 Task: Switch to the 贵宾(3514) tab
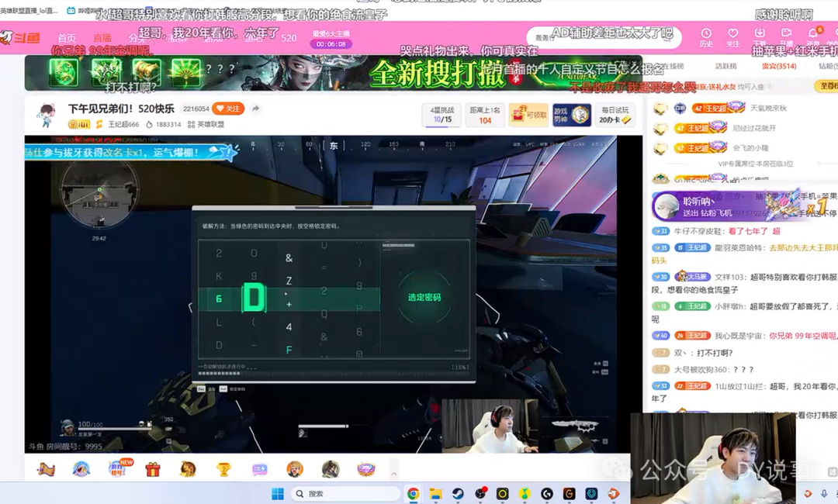tap(779, 66)
